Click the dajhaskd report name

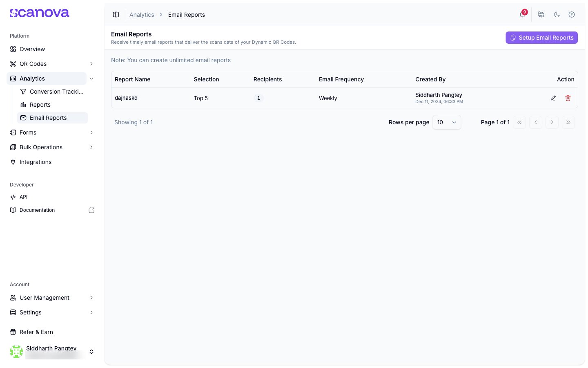pyautogui.click(x=126, y=98)
